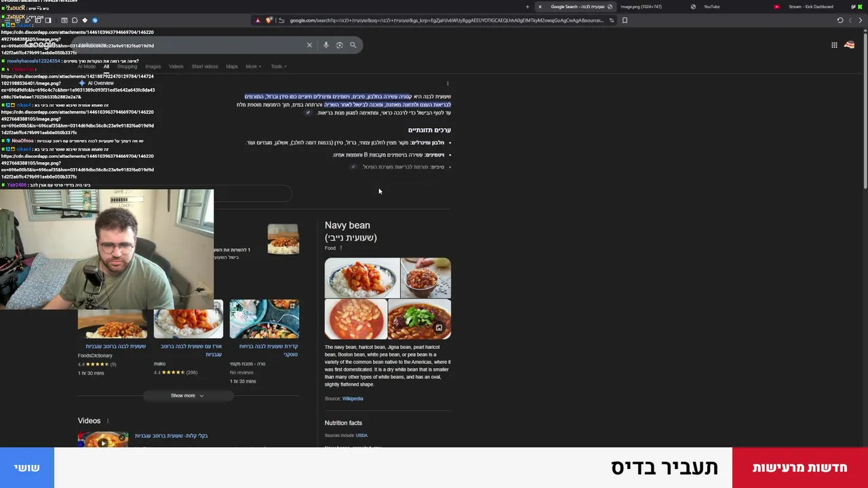This screenshot has width=868, height=488.
Task: Expand recipes with Show more
Action: [x=187, y=395]
